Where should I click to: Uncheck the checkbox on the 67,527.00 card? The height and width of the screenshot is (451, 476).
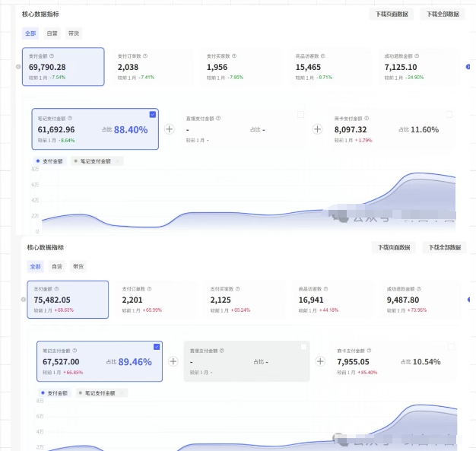pyautogui.click(x=157, y=347)
